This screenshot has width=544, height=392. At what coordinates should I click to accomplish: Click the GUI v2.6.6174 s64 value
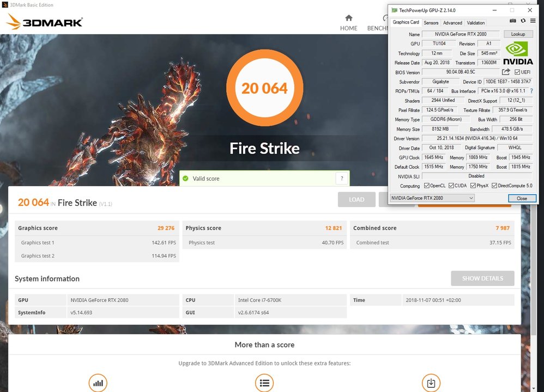tap(291, 313)
